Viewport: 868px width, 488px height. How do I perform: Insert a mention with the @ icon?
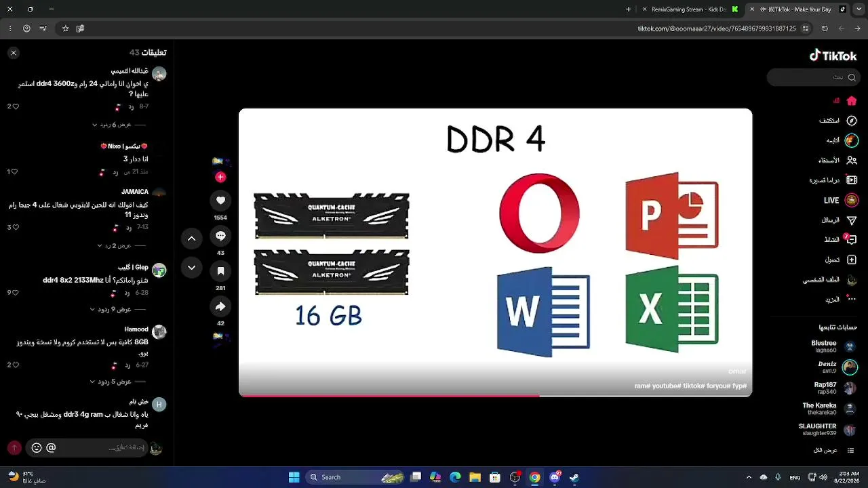[x=51, y=448]
